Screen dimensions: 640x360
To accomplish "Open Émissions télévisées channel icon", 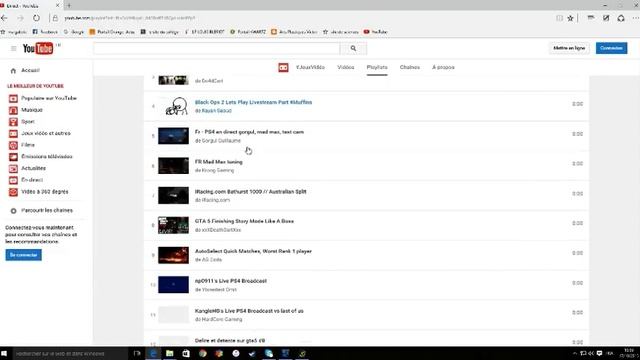I will tap(13, 157).
